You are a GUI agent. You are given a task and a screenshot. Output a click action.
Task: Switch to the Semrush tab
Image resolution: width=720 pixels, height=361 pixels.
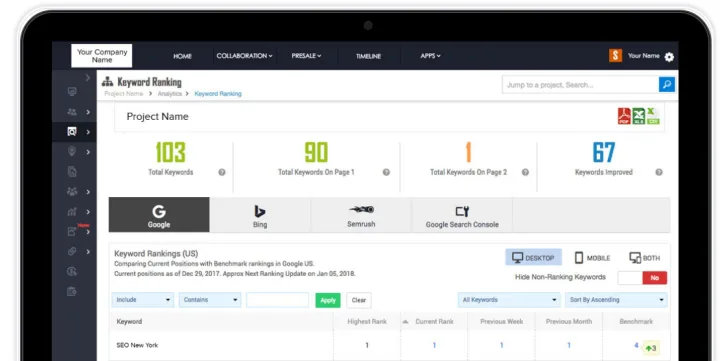361,215
